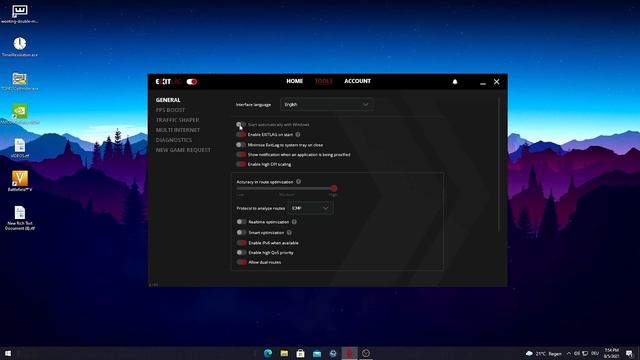Click the ExitLag settings vertical scrollbar
This screenshot has width=640, height=360.
pyautogui.click(x=499, y=165)
